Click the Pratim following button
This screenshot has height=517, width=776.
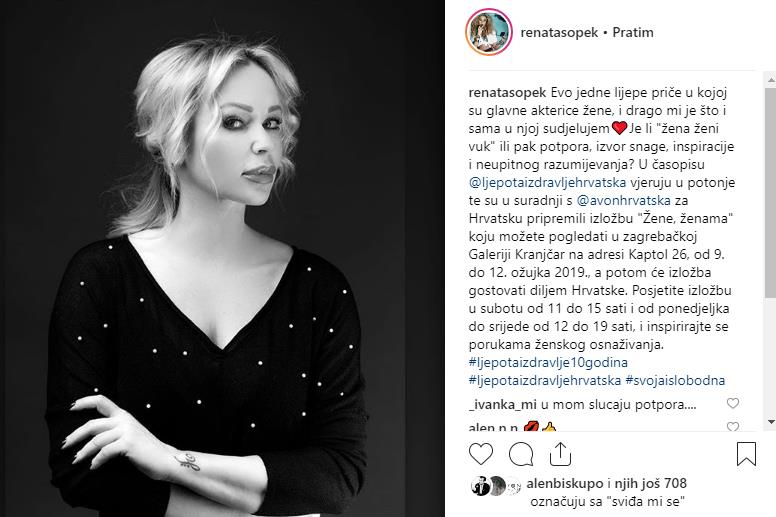[632, 33]
